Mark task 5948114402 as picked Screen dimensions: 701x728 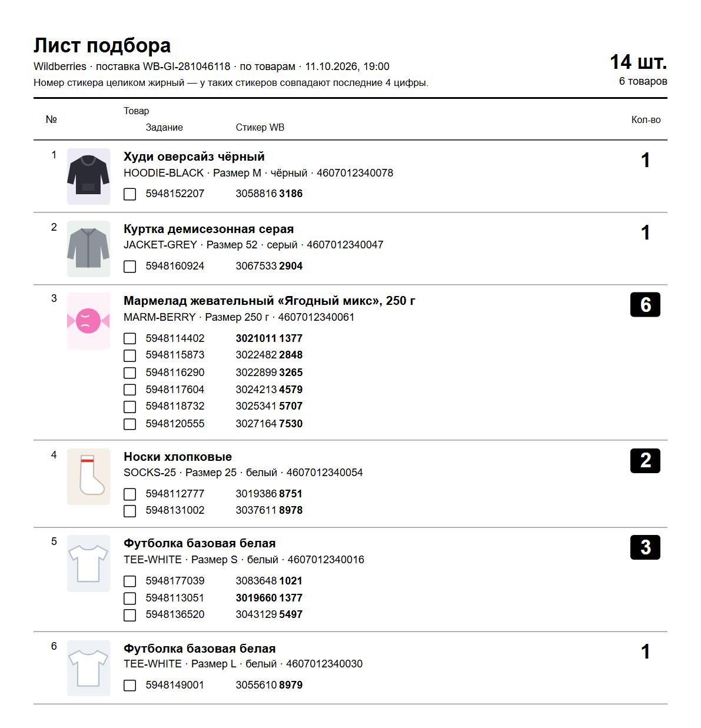130,338
